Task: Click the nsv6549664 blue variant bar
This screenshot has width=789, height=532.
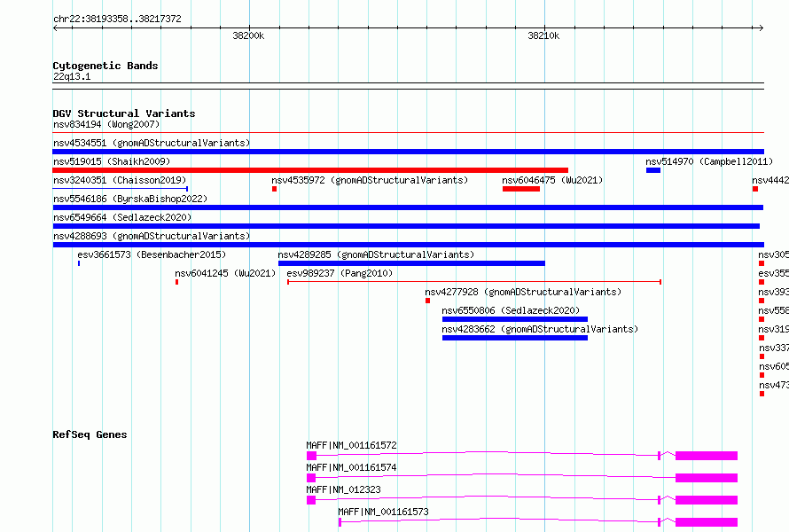Action: click(406, 226)
